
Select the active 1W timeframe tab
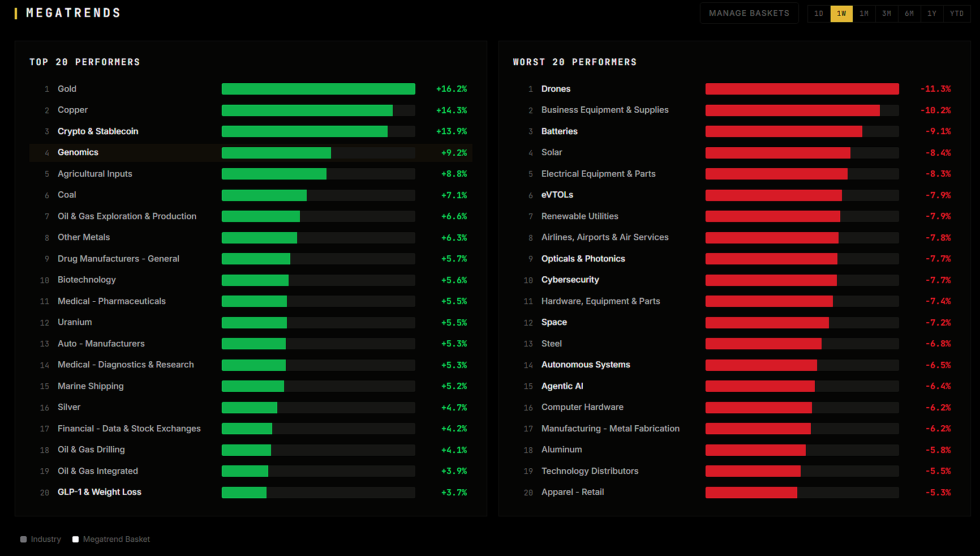click(841, 14)
